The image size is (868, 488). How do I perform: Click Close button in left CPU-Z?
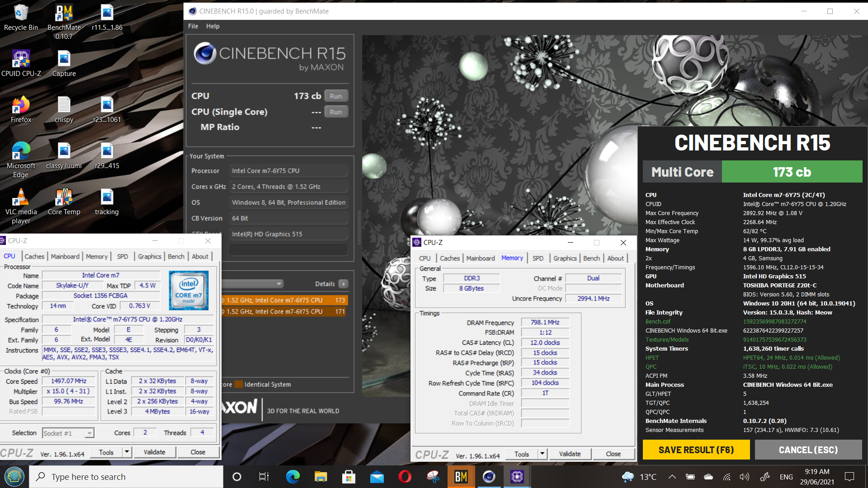pyautogui.click(x=198, y=452)
